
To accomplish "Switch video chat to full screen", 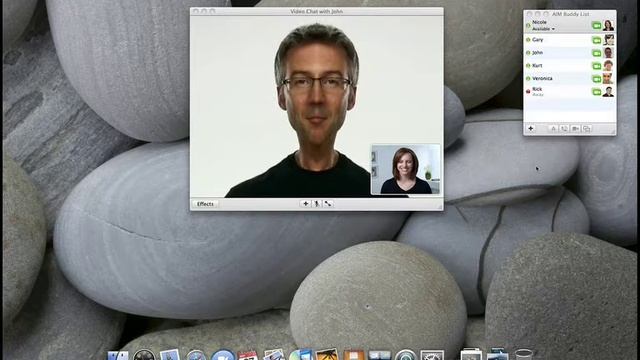I will [x=328, y=203].
